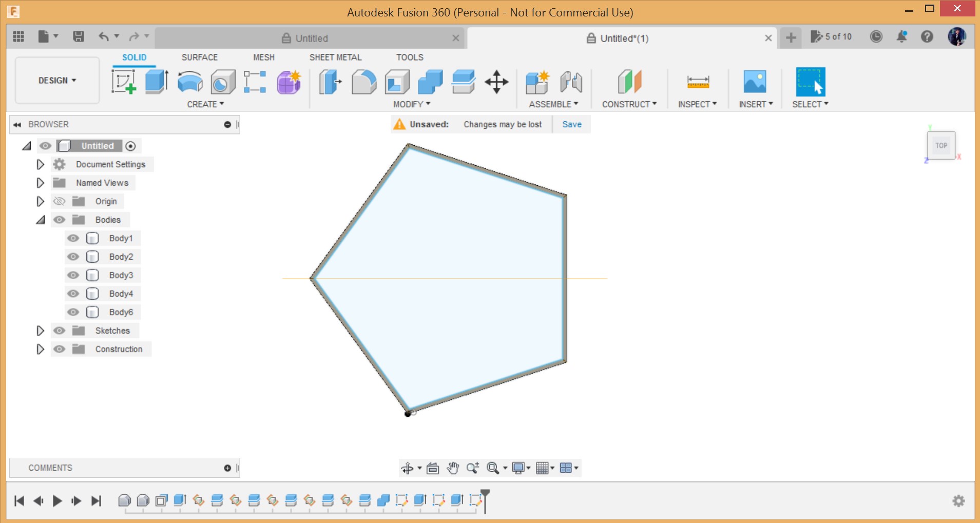This screenshot has height=523, width=980.
Task: Open the CREATE dropdown menu
Action: (x=204, y=104)
